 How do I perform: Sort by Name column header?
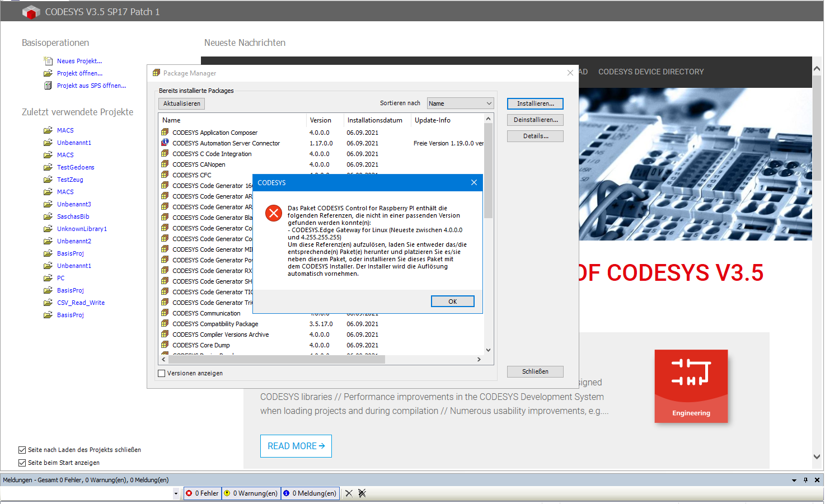tap(232, 120)
